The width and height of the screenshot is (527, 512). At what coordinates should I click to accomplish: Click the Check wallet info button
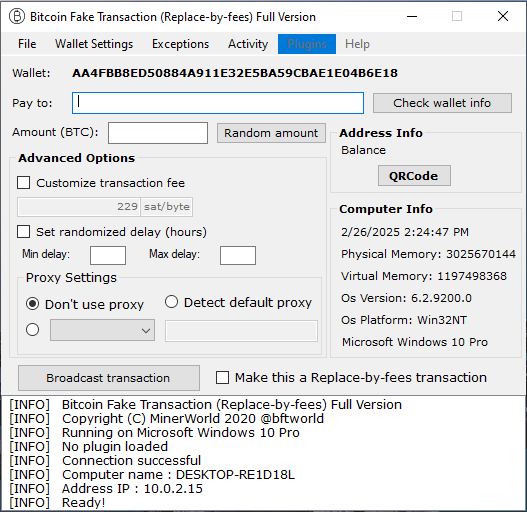[442, 103]
